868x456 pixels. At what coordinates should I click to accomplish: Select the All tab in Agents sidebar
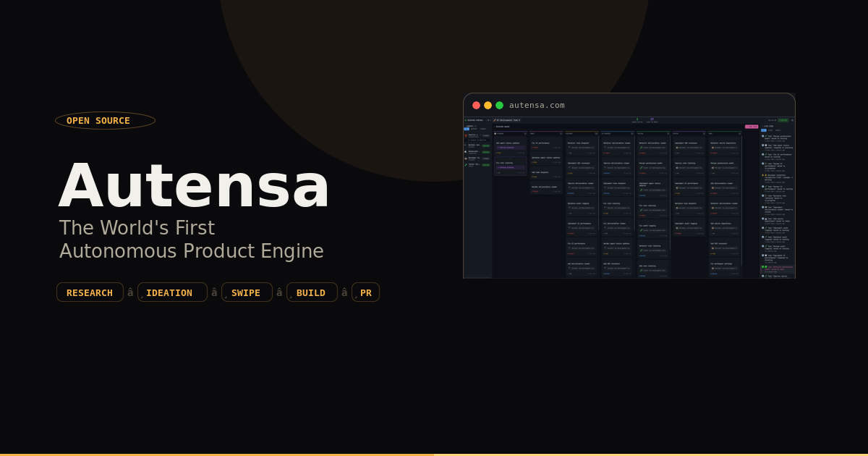pos(467,129)
